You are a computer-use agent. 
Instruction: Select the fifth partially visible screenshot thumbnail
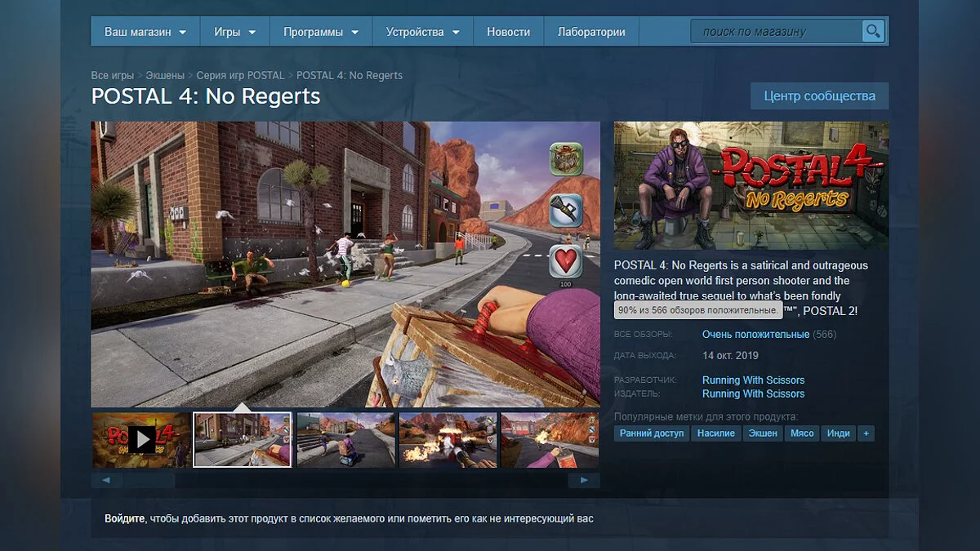550,439
